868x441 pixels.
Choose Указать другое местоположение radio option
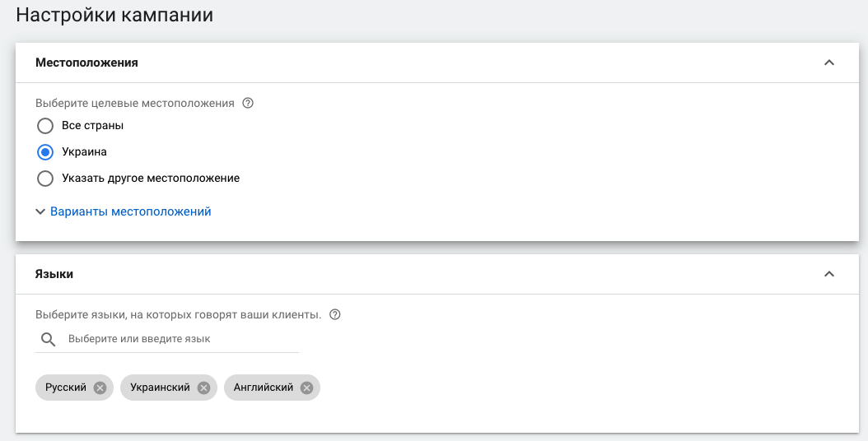(46, 178)
